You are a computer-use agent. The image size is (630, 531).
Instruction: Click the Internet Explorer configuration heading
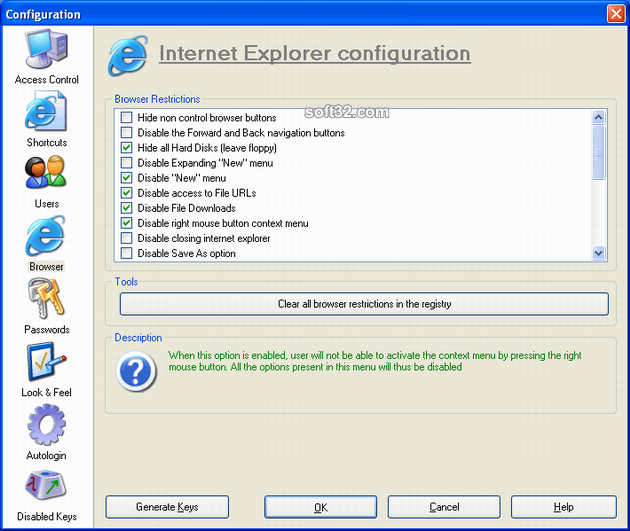click(x=315, y=54)
